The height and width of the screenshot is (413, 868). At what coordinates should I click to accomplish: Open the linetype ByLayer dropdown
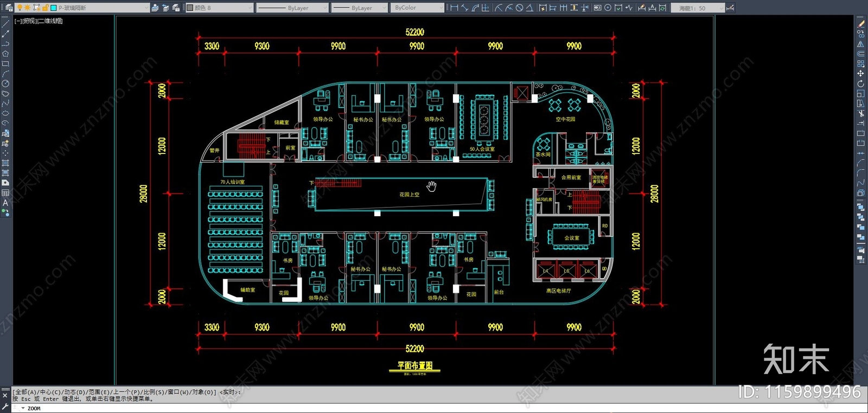pos(292,8)
